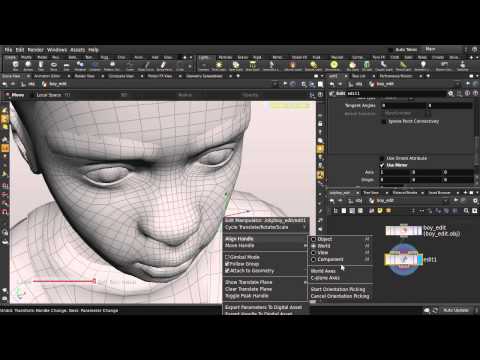Choose View alignment radio option

click(313, 253)
